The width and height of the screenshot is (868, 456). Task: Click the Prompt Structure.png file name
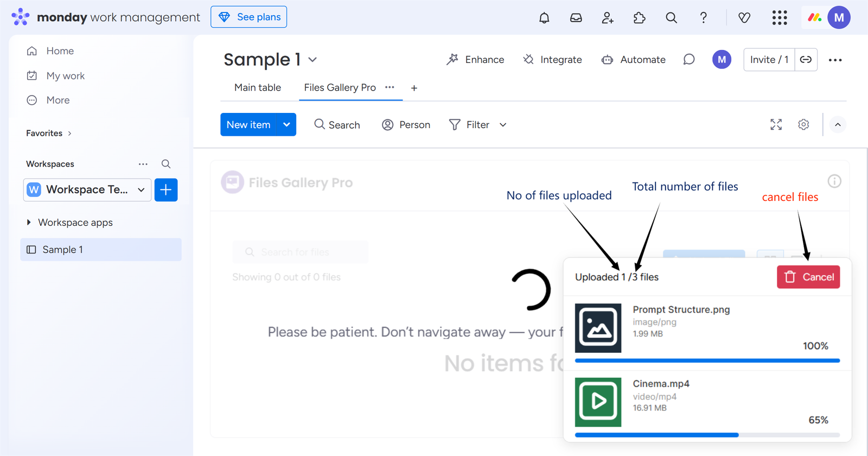tap(681, 309)
